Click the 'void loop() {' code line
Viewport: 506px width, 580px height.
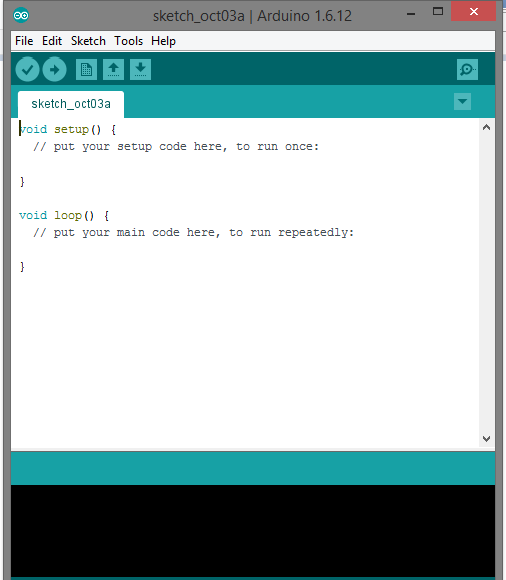pos(64,215)
